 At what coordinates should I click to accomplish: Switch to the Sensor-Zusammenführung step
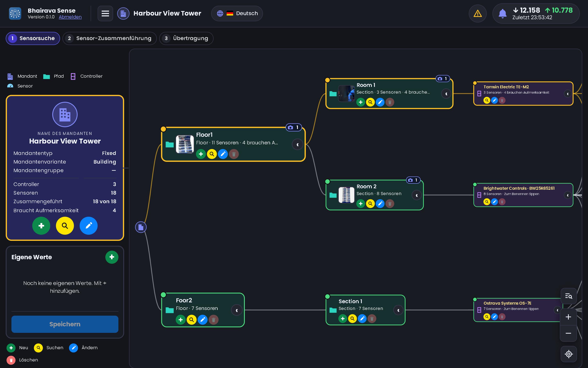(x=109, y=38)
